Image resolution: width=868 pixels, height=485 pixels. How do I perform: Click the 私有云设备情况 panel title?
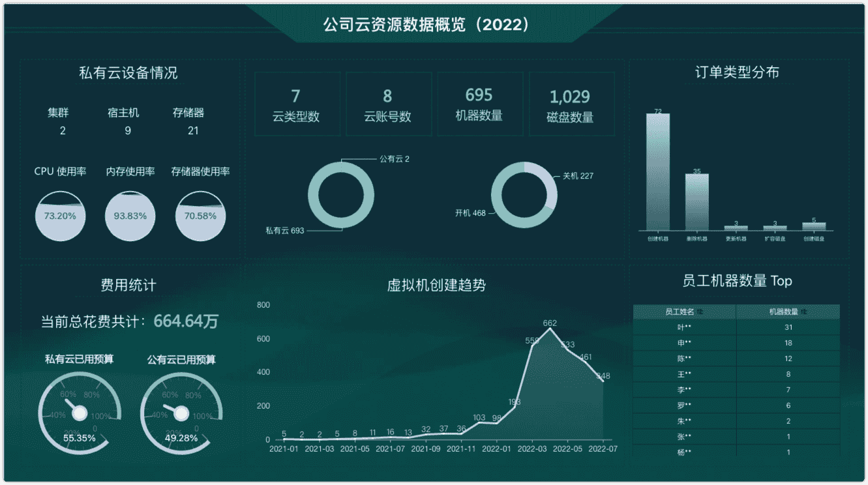(128, 72)
